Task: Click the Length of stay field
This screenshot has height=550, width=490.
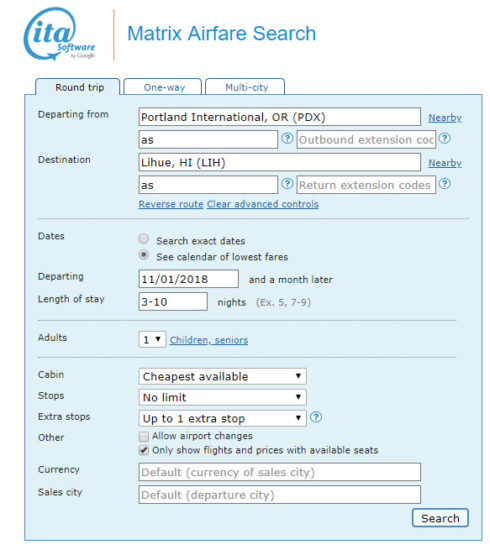Action: click(173, 302)
